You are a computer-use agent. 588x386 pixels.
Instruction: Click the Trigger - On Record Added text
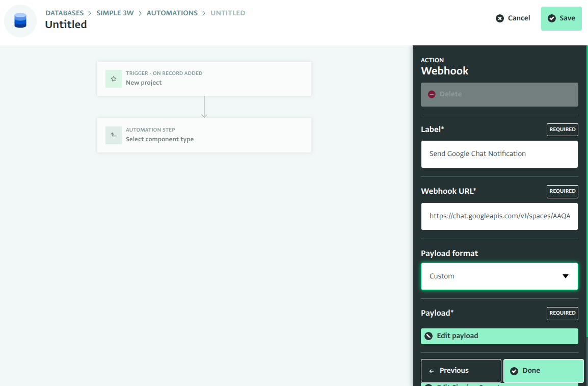pyautogui.click(x=164, y=73)
